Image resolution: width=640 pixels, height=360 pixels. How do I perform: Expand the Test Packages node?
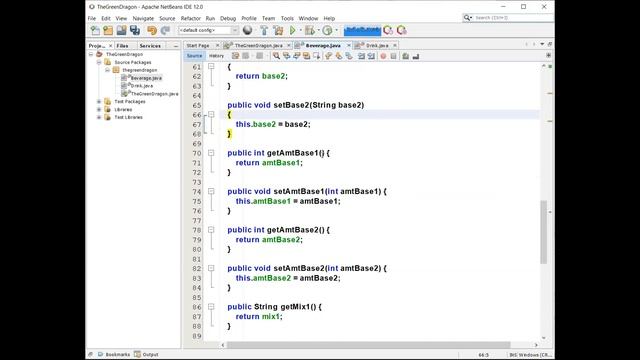[x=99, y=101]
